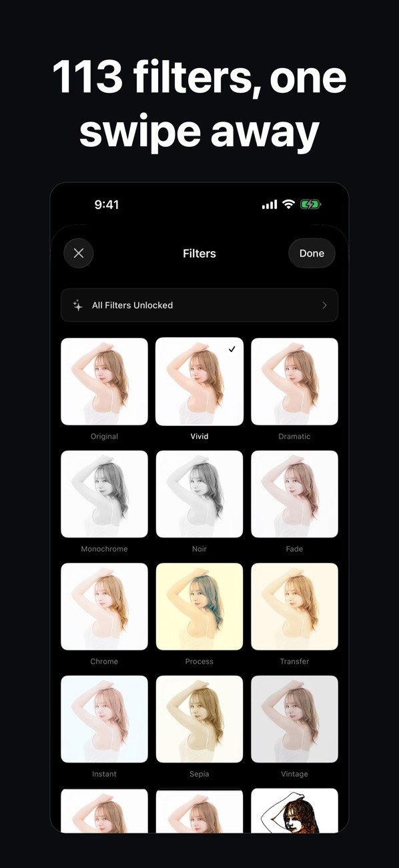
Task: Click the Original label text
Action: pyautogui.click(x=104, y=436)
